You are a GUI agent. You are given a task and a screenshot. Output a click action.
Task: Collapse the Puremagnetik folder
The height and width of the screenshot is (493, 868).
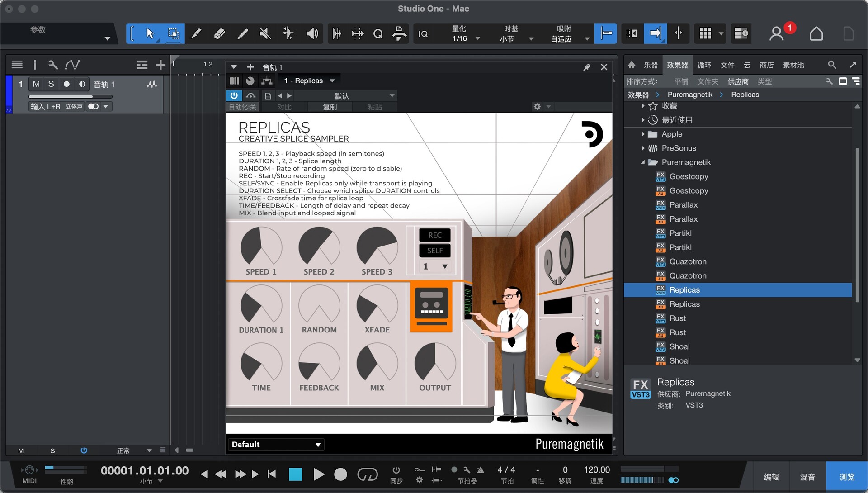tap(643, 162)
